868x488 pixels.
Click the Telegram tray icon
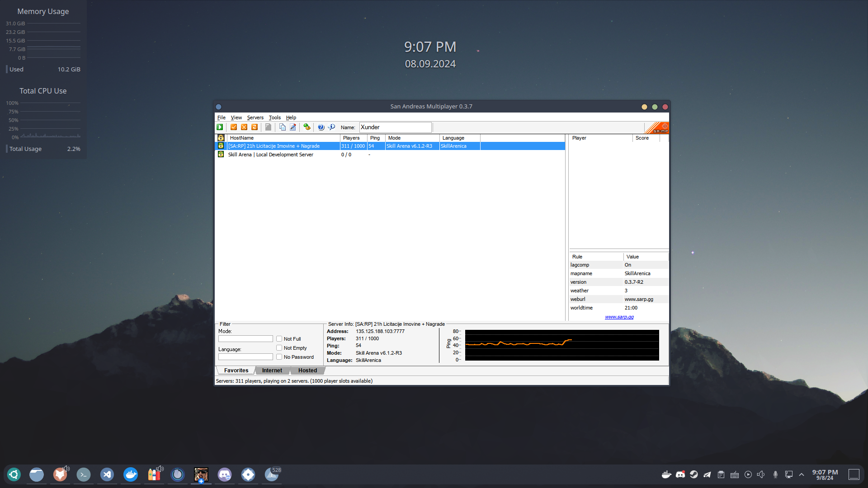pos(708,474)
